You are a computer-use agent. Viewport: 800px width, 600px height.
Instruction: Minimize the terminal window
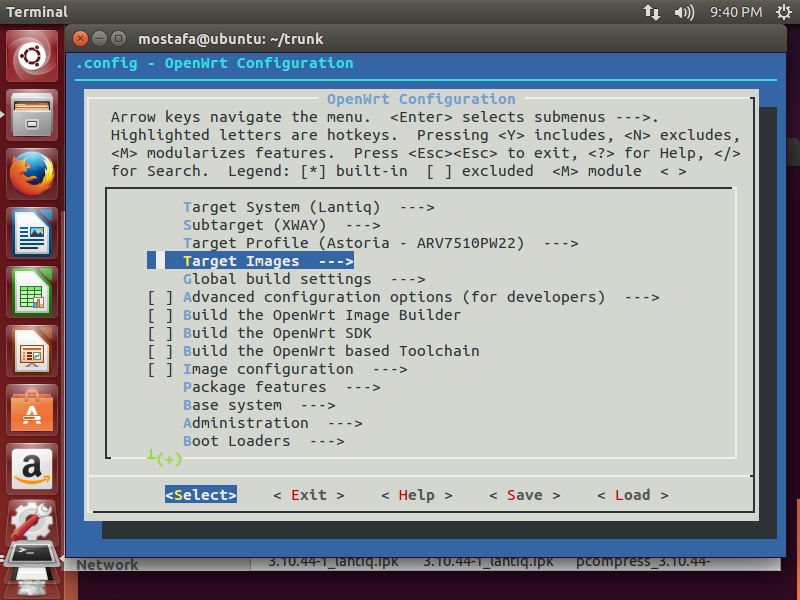[x=99, y=38]
